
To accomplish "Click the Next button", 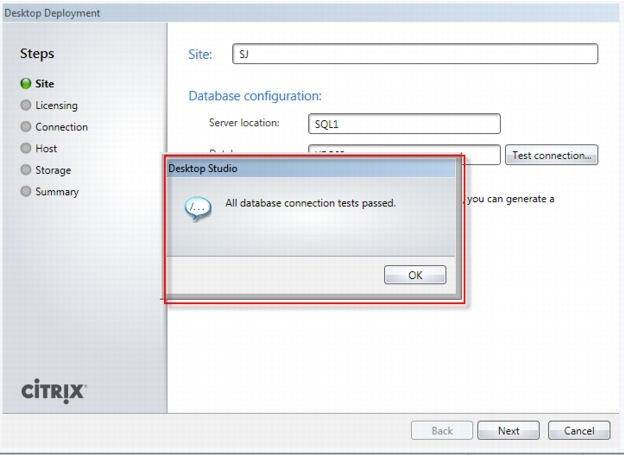I will (x=509, y=430).
